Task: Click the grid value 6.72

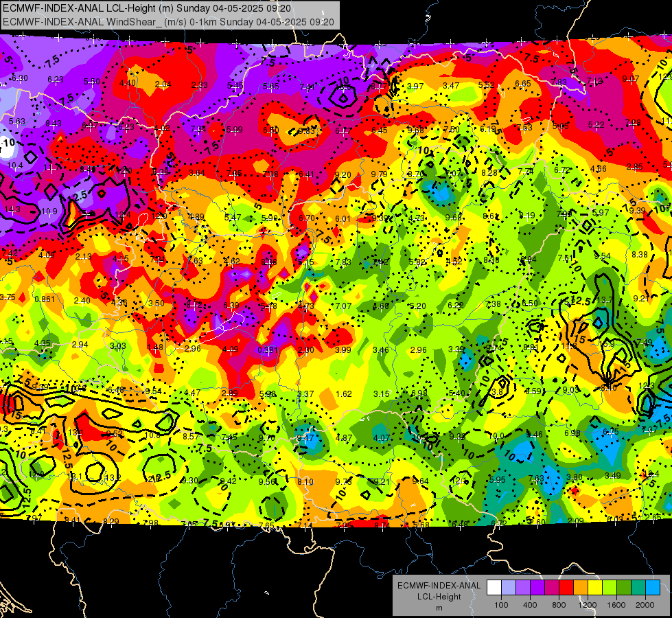Action: (562, 170)
